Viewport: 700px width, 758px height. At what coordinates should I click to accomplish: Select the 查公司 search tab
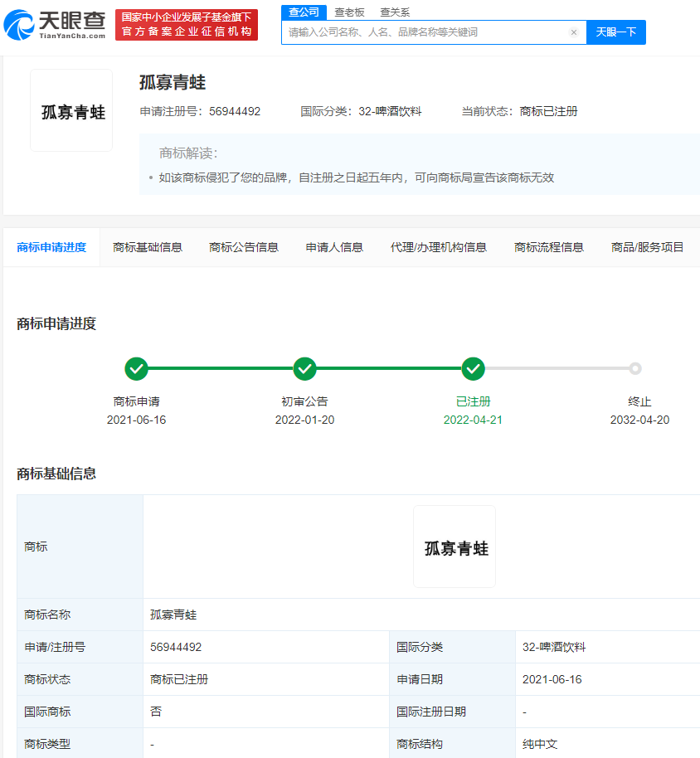point(304,12)
